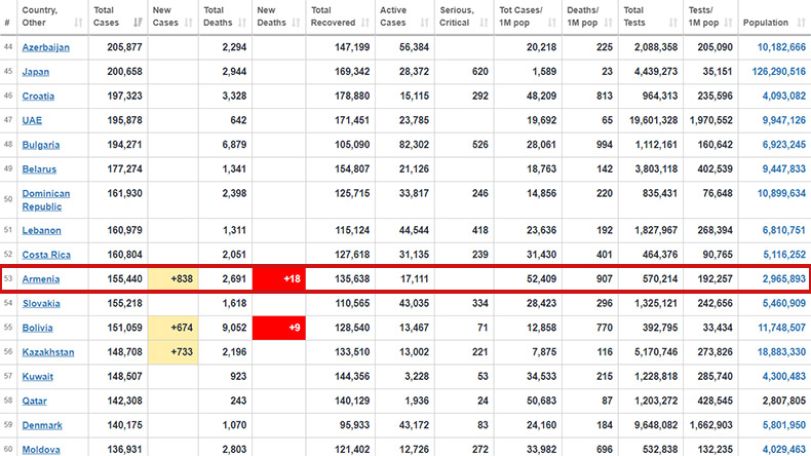Sort by New Deaths column icon
Viewport: 811px width, 456px height.
click(x=296, y=22)
